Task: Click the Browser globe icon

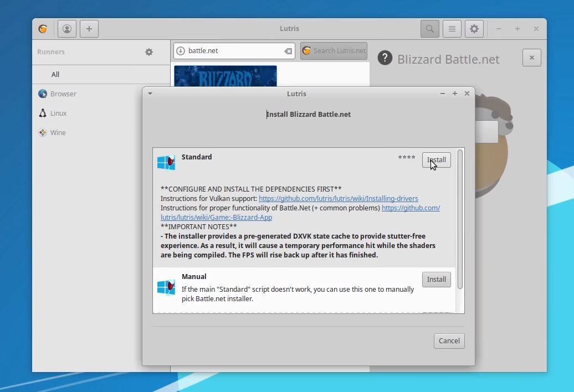Action: pos(43,94)
